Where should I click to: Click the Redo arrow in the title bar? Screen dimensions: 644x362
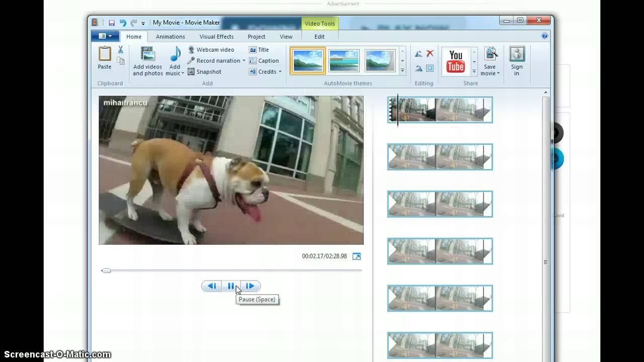(x=133, y=23)
